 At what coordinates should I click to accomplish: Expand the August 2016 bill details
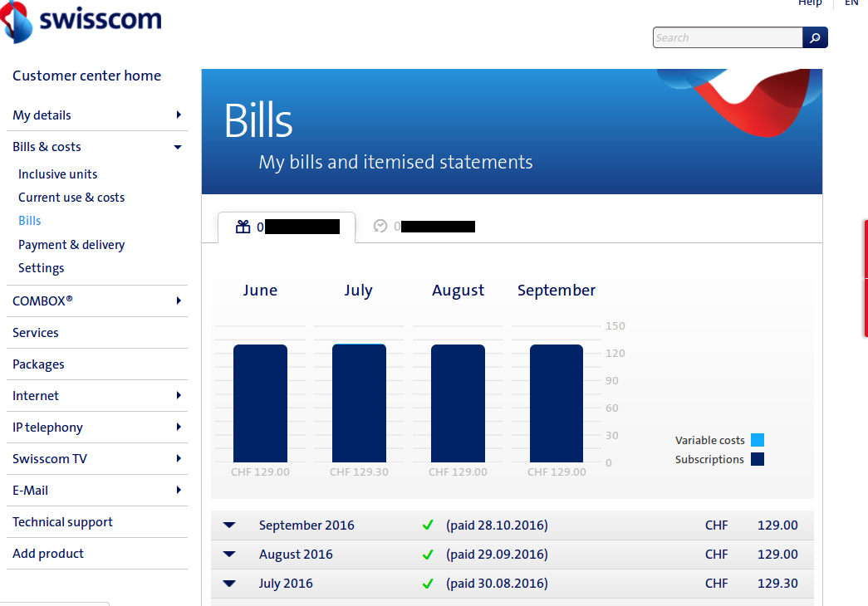pos(229,554)
